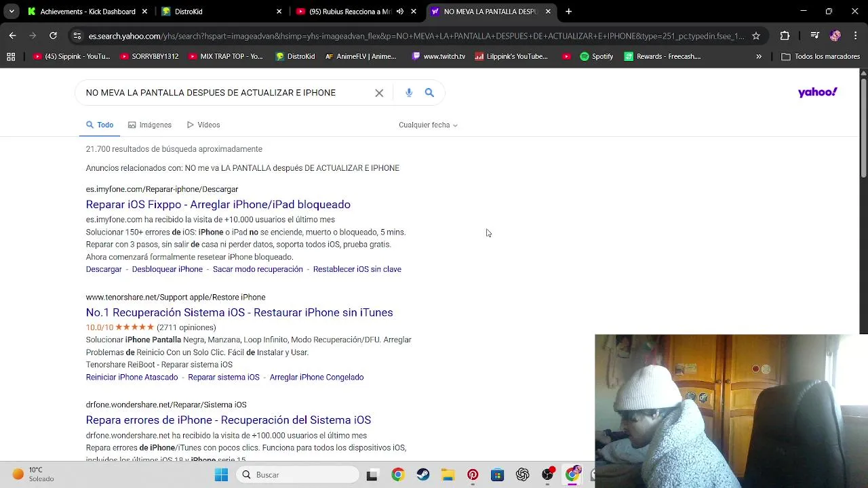This screenshot has height=488, width=868.
Task: Show hidden bookmarks with the chevron
Action: click(x=759, y=56)
